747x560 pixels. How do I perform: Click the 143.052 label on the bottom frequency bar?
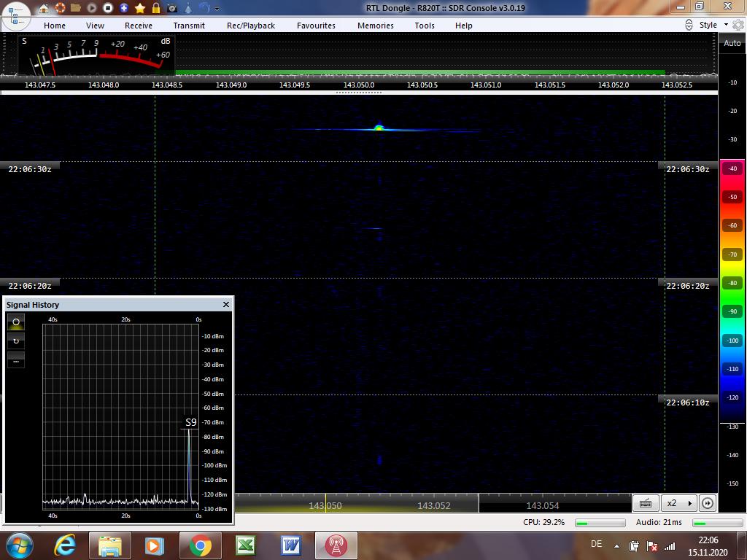coord(433,506)
